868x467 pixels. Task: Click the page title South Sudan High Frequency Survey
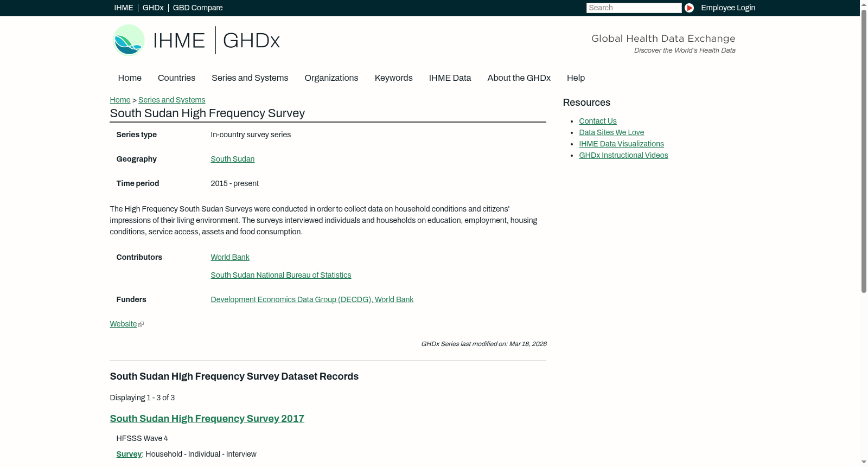coord(207,113)
